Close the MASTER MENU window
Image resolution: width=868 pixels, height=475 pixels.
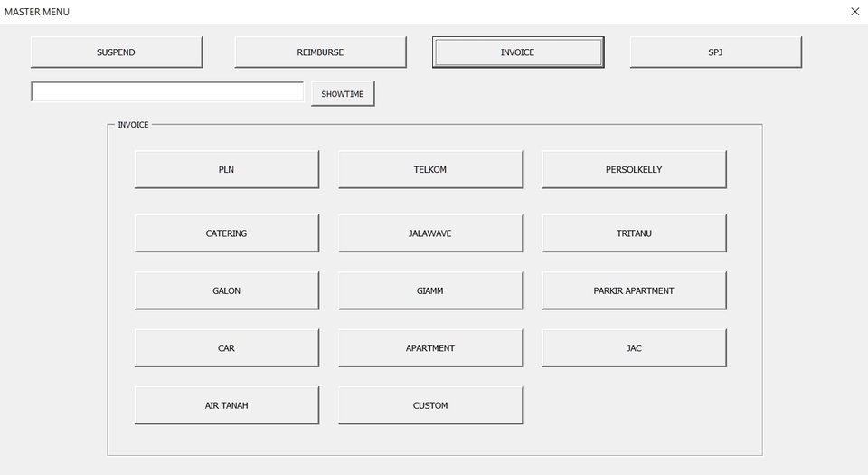point(854,12)
